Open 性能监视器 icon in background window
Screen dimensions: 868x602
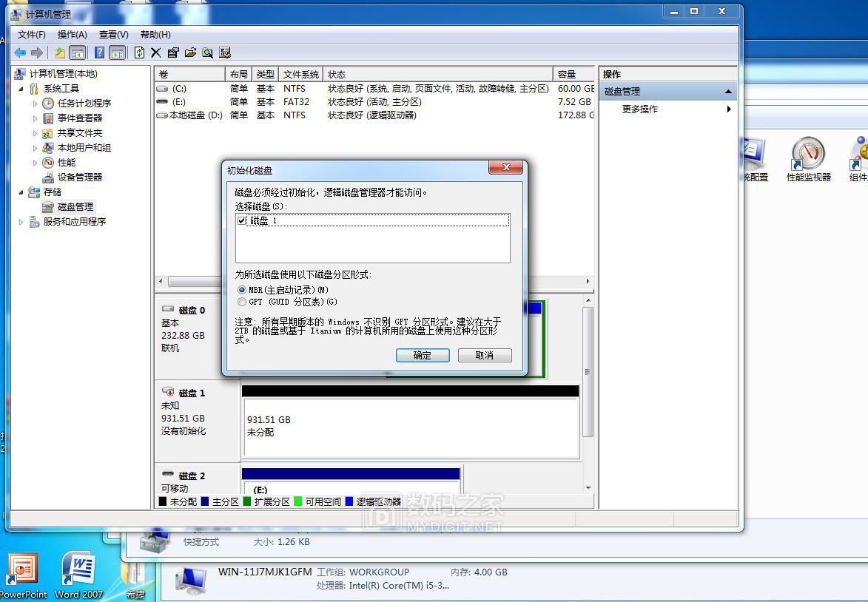pyautogui.click(x=809, y=159)
